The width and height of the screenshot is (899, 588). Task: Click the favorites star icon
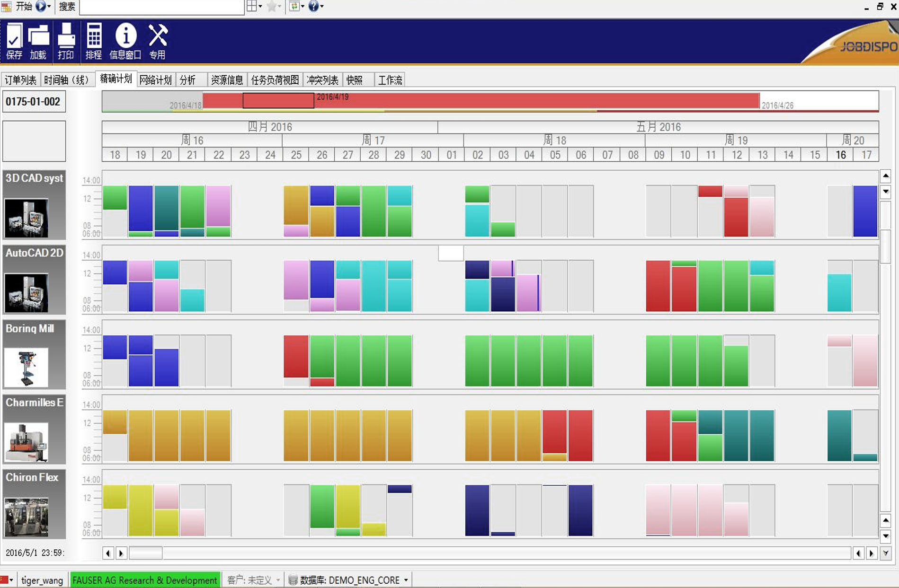pyautogui.click(x=272, y=6)
